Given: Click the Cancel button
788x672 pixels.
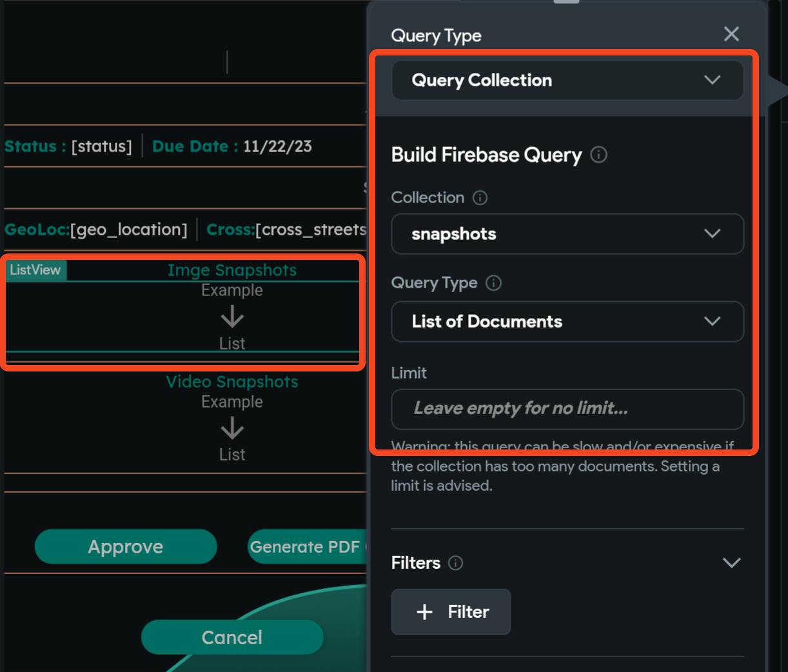Looking at the screenshot, I should click(232, 638).
